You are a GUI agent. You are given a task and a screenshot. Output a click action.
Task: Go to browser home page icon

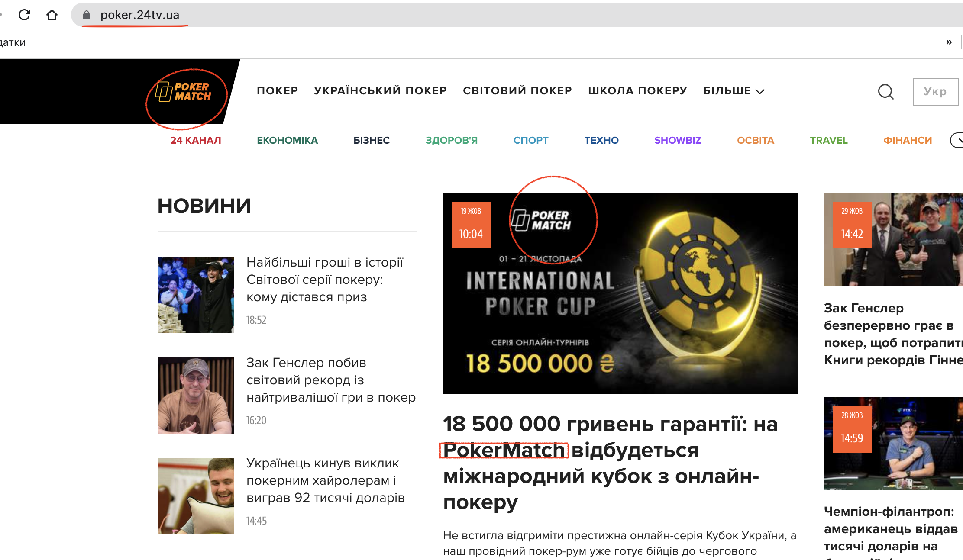click(52, 15)
